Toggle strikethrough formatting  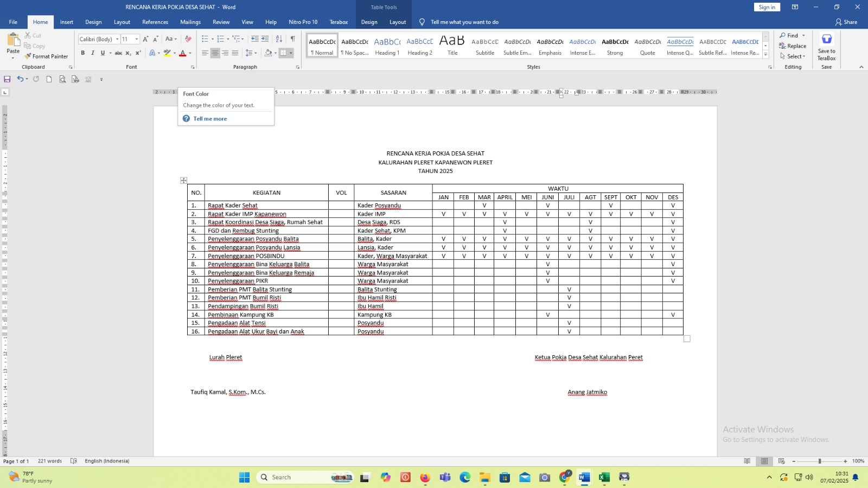118,53
